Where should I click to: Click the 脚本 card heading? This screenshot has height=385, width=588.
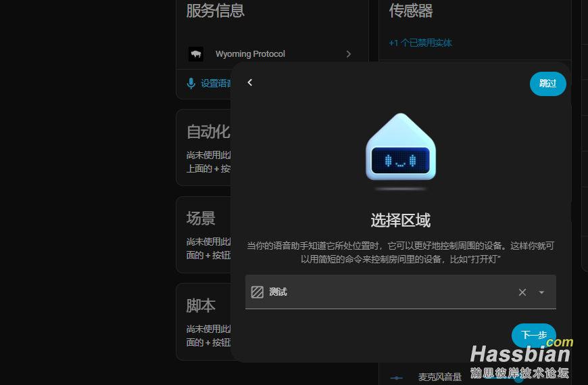click(201, 306)
